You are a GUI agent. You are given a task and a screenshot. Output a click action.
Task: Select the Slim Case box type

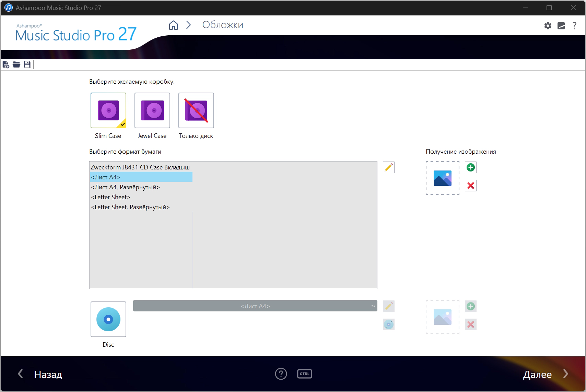click(x=108, y=110)
